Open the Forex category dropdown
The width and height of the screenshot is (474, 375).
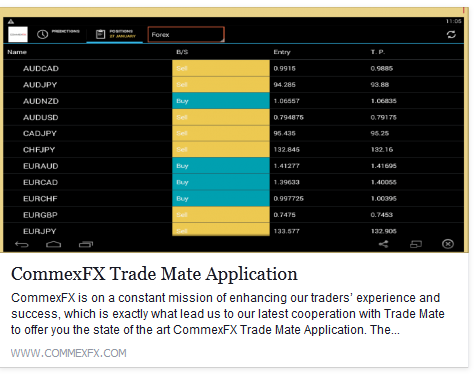point(186,34)
